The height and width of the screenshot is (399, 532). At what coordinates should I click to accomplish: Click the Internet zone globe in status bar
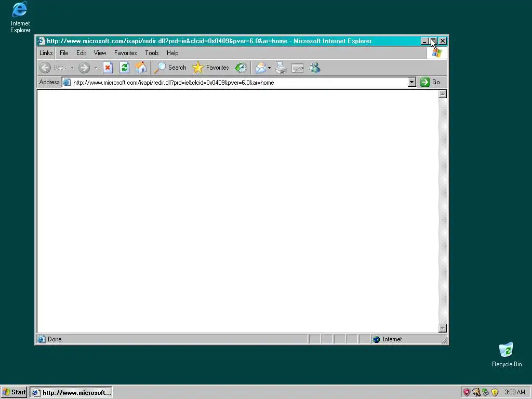click(376, 339)
